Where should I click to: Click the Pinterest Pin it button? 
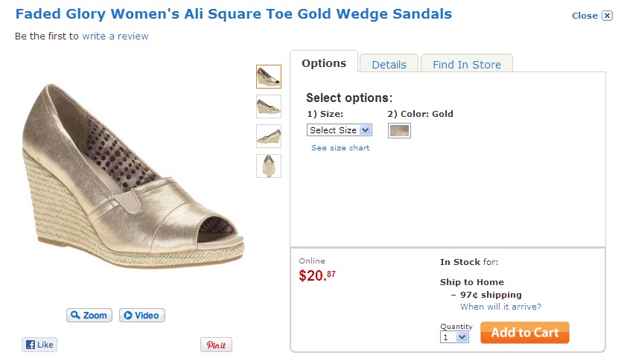[x=216, y=345]
